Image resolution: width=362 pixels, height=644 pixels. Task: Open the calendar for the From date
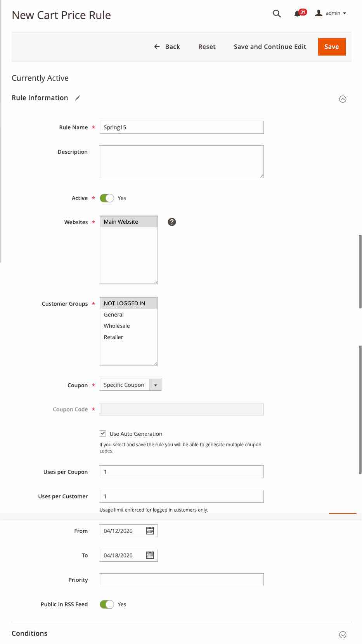click(150, 531)
